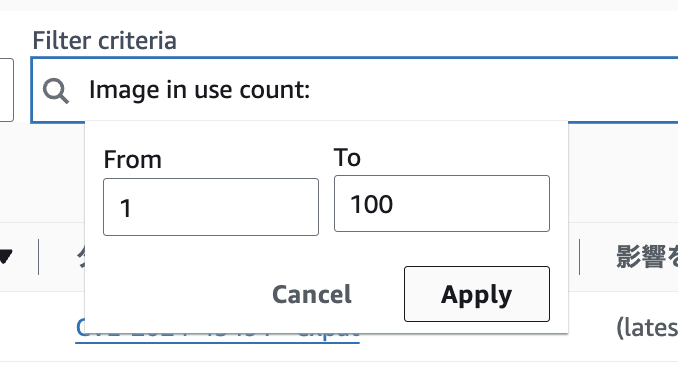Image resolution: width=678 pixels, height=366 pixels.
Task: Select the column header partly hidden behind popup
Action: (80, 257)
